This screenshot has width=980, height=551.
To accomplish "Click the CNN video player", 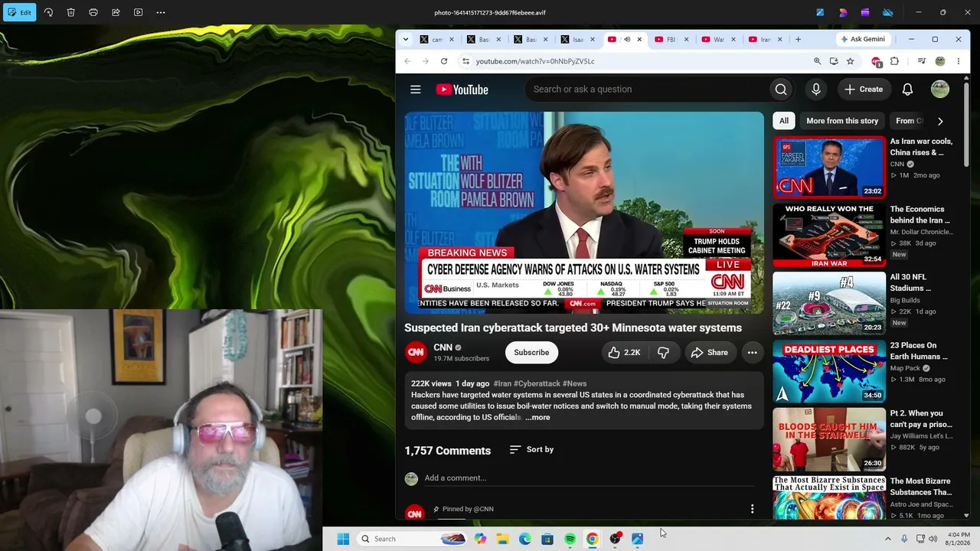I will tap(584, 213).
